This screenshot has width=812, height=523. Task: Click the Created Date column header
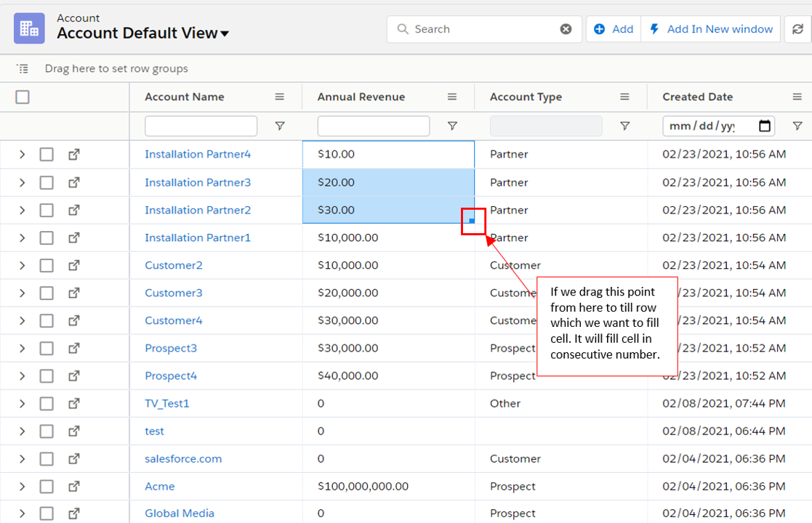point(697,97)
